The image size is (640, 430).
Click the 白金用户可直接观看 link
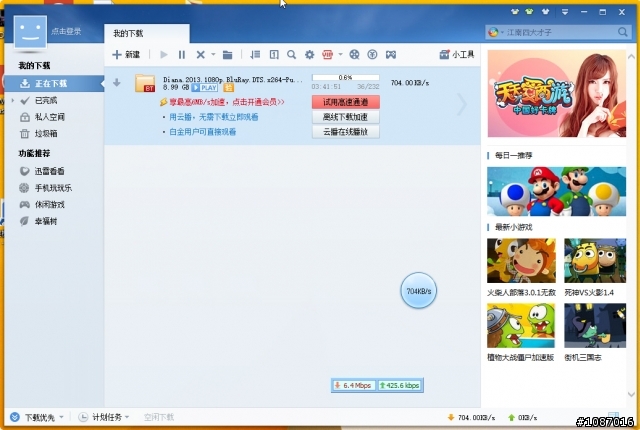coord(202,132)
